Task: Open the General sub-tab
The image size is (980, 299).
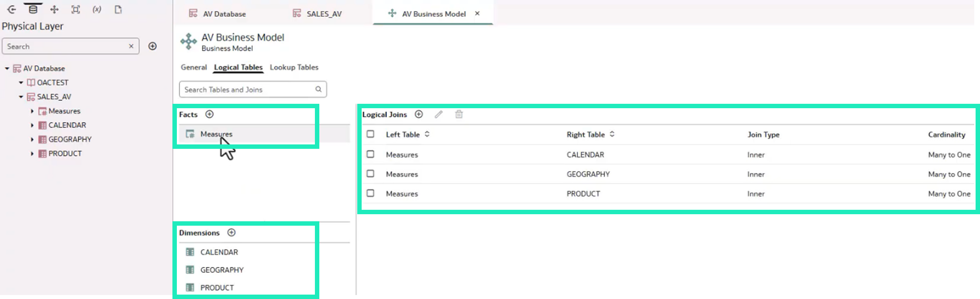Action: pos(194,67)
